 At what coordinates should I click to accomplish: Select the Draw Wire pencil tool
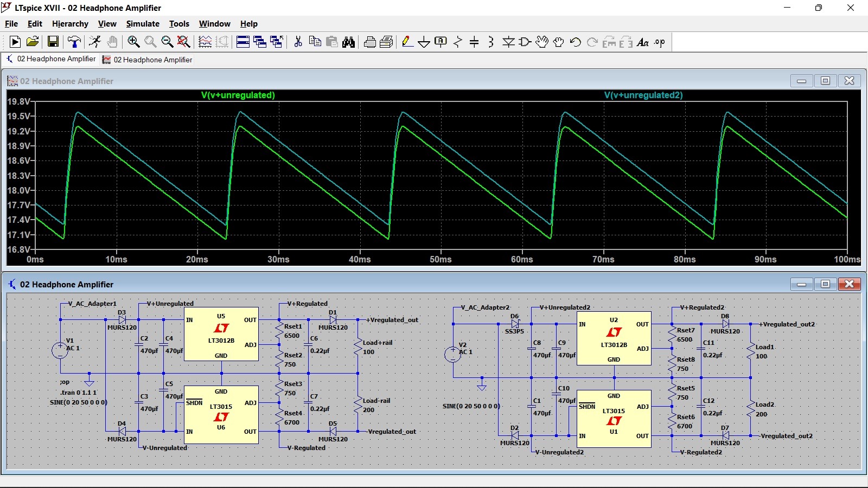click(x=408, y=42)
